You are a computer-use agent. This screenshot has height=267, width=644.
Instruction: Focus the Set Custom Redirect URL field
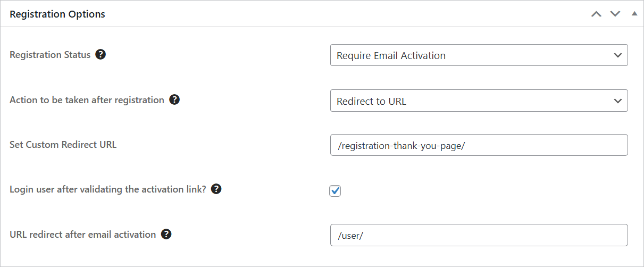tap(479, 145)
